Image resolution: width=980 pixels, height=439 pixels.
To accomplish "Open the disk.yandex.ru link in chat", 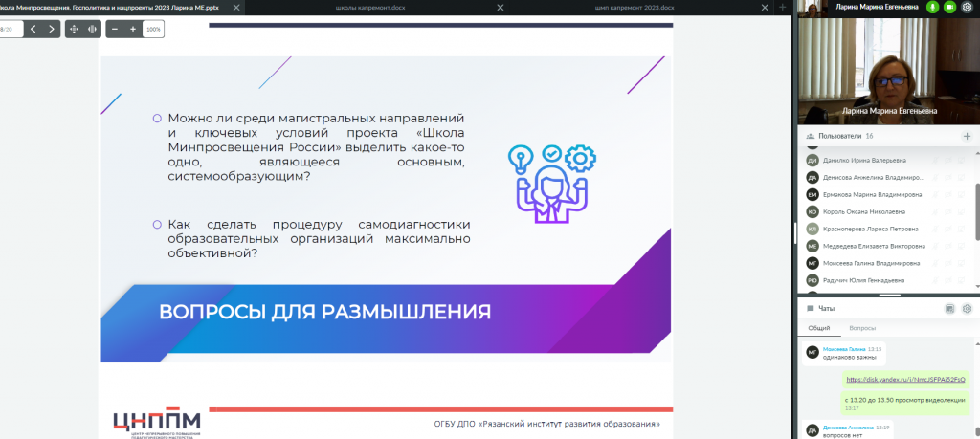I will (x=905, y=379).
